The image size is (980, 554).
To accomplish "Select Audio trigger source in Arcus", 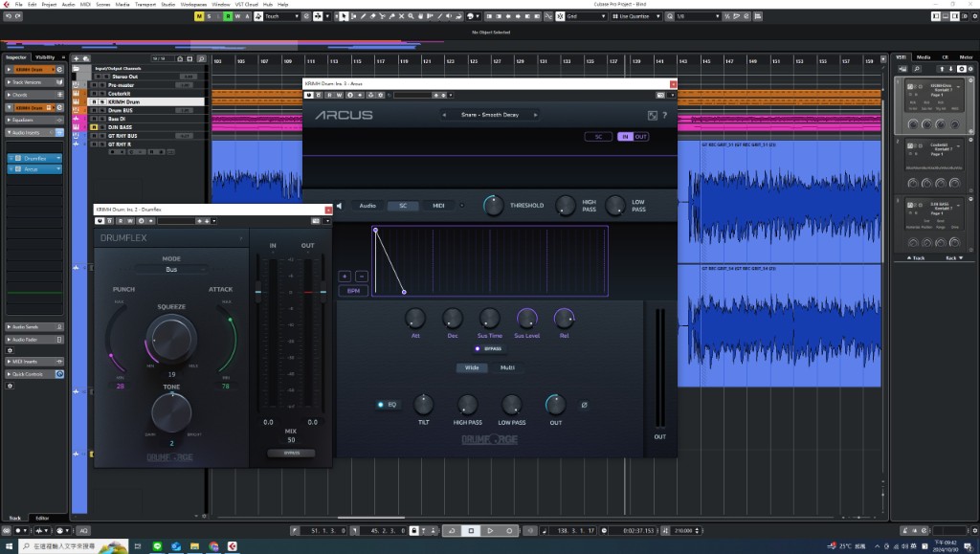I will (x=367, y=206).
